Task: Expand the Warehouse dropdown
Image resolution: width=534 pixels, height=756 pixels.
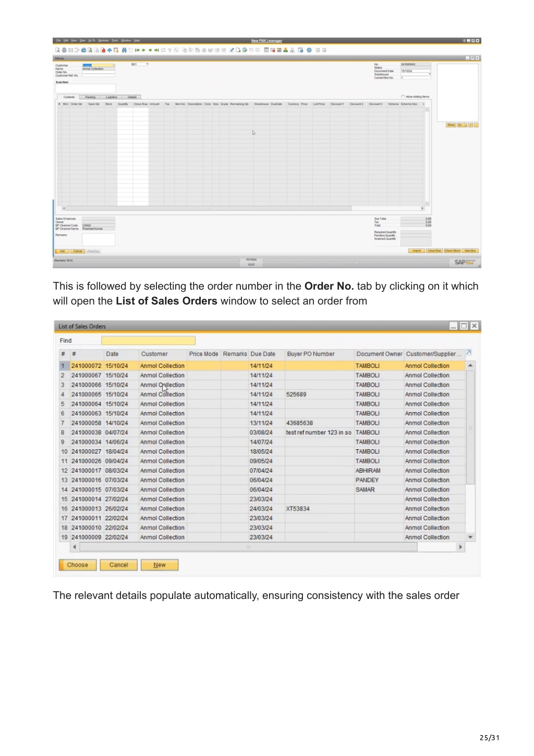Action: (430, 74)
